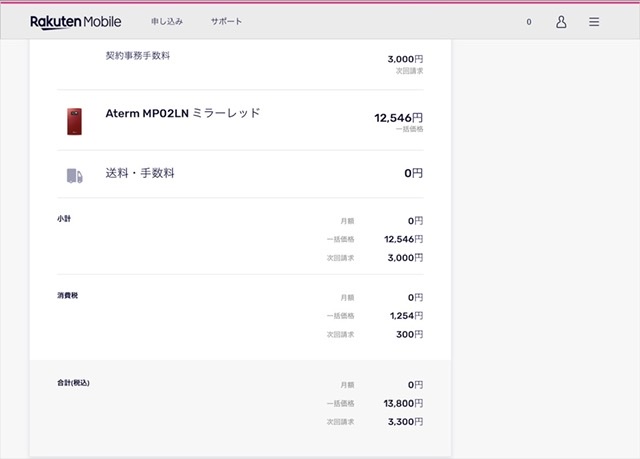This screenshot has width=640, height=459.
Task: Click the 月額 0円 value under 合計
Action: 416,385
